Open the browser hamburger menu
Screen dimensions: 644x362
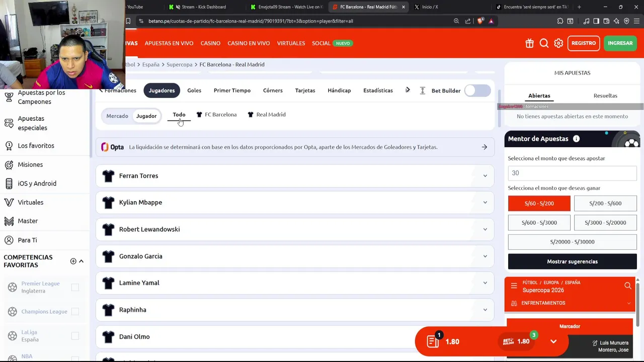pos(636,21)
